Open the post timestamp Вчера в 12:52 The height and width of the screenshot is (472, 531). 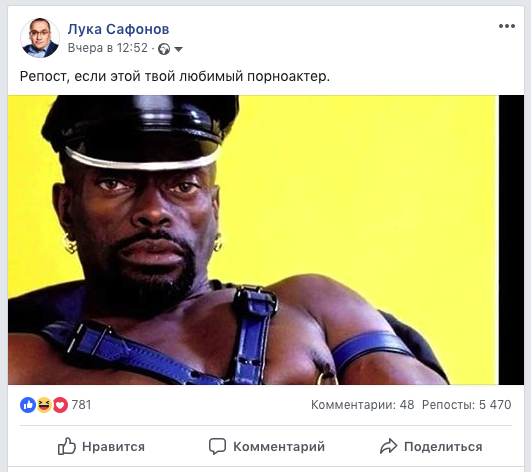point(108,48)
